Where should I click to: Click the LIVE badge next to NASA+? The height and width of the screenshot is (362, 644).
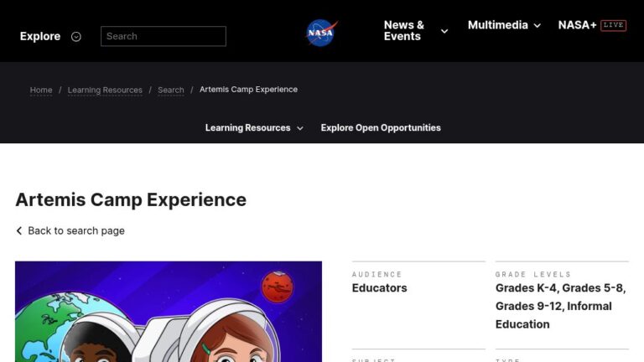(x=613, y=25)
